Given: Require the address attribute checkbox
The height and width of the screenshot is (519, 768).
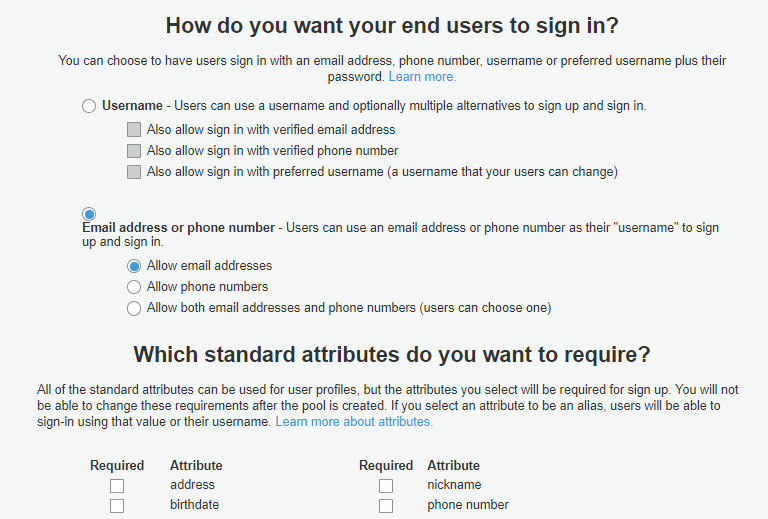Looking at the screenshot, I should [117, 486].
